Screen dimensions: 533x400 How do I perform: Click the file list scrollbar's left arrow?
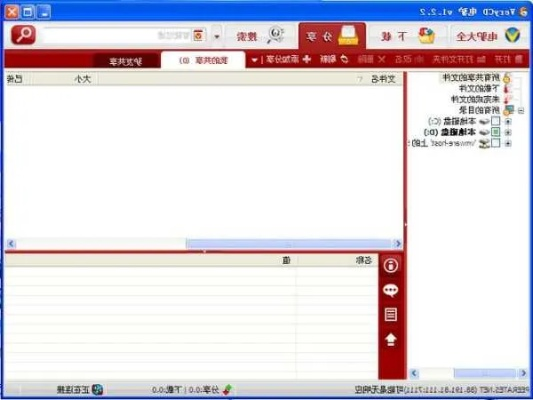pyautogui.click(x=11, y=244)
